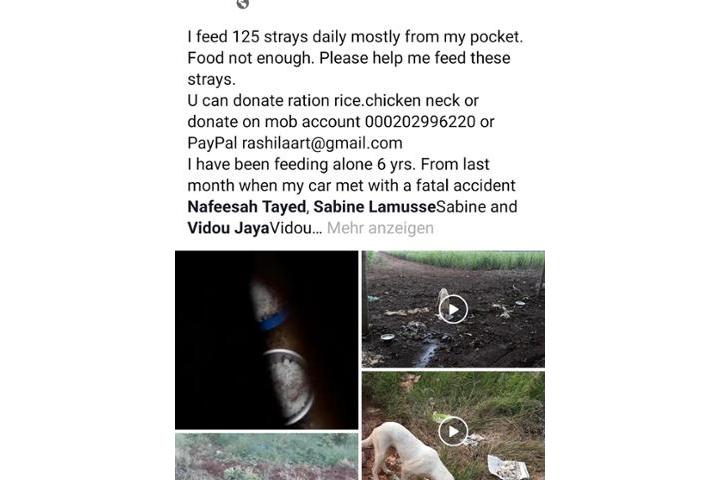The height and width of the screenshot is (480, 720).
Task: Click the paper with food scraps on grass
Action: (507, 468)
